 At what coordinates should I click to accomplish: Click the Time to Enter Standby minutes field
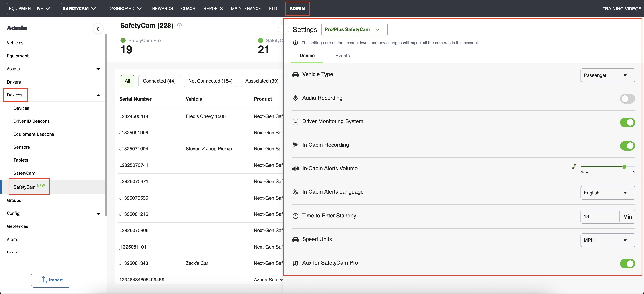coord(600,217)
